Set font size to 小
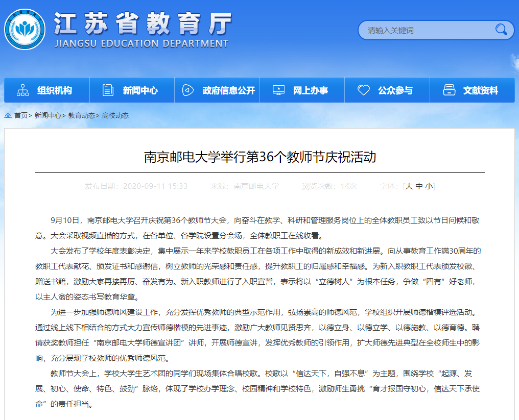 coord(429,186)
